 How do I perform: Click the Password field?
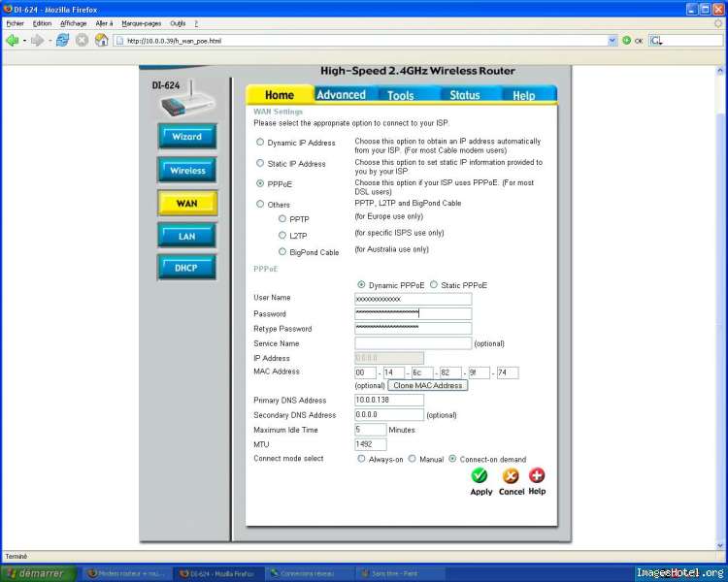(414, 313)
